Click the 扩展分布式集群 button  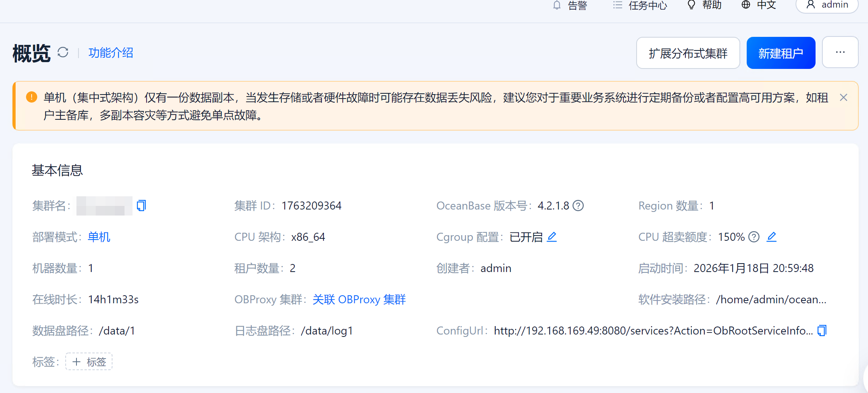point(688,53)
